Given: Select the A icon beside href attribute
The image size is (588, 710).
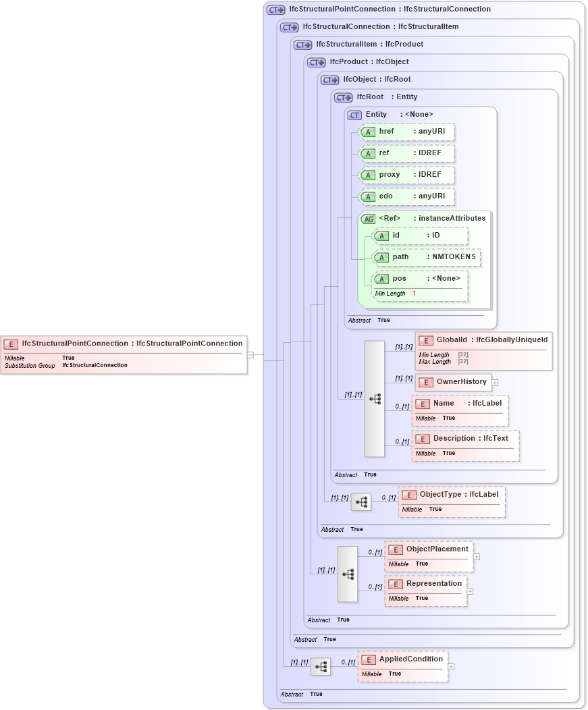Looking at the screenshot, I should click(369, 132).
